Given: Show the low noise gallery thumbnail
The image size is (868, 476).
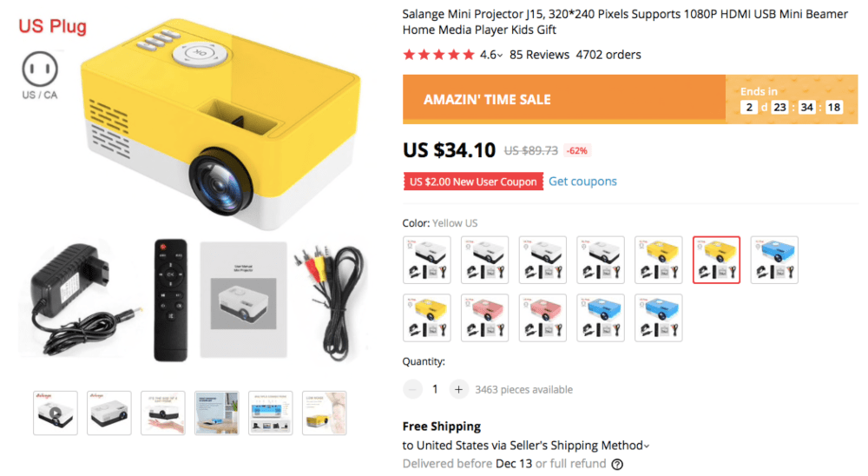Looking at the screenshot, I should pos(325,413).
